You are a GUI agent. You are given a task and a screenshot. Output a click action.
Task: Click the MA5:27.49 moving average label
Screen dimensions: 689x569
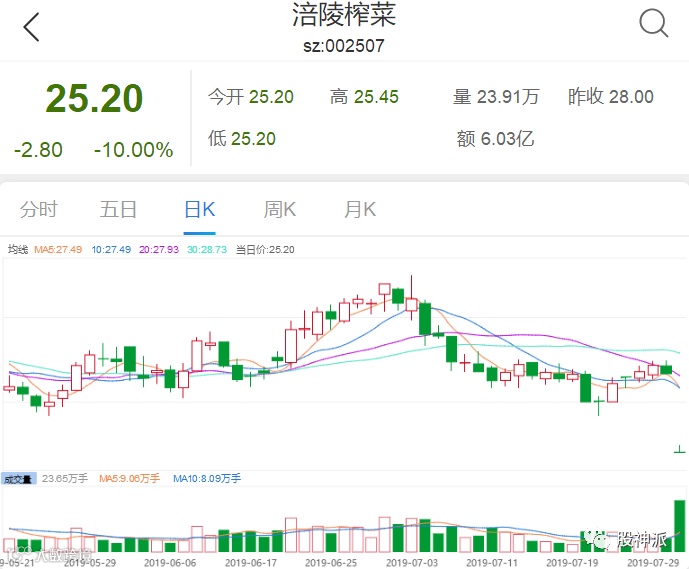[58, 250]
